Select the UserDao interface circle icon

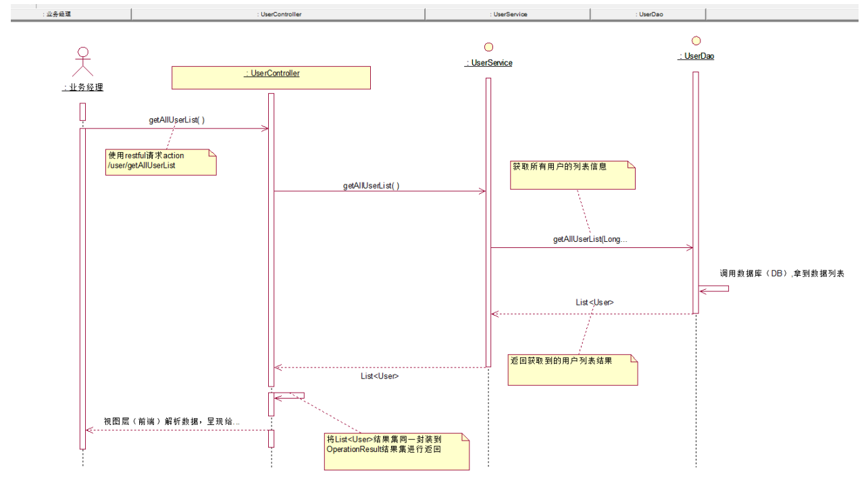pyautogui.click(x=696, y=41)
